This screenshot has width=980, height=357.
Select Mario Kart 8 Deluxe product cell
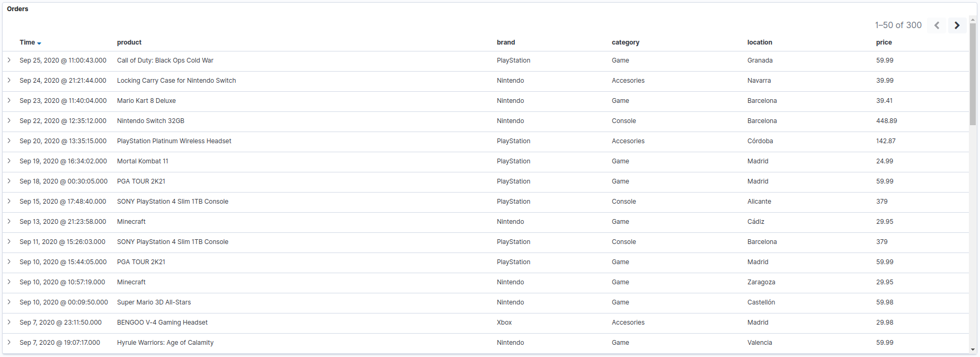[146, 101]
